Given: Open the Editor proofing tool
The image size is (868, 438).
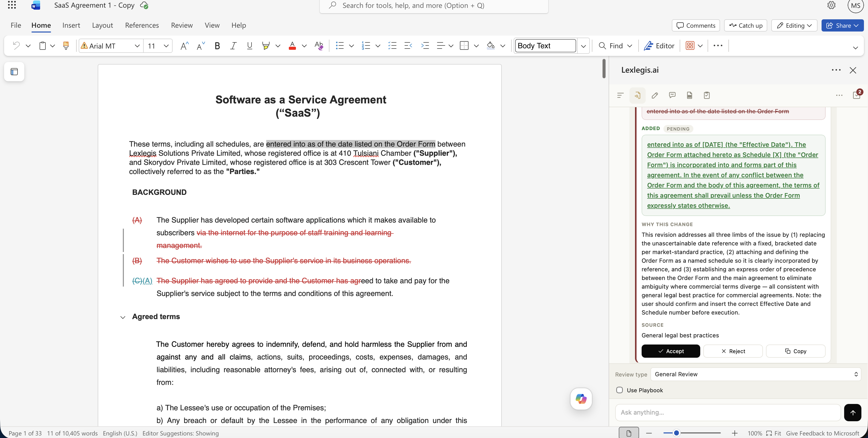Looking at the screenshot, I should pyautogui.click(x=659, y=45).
